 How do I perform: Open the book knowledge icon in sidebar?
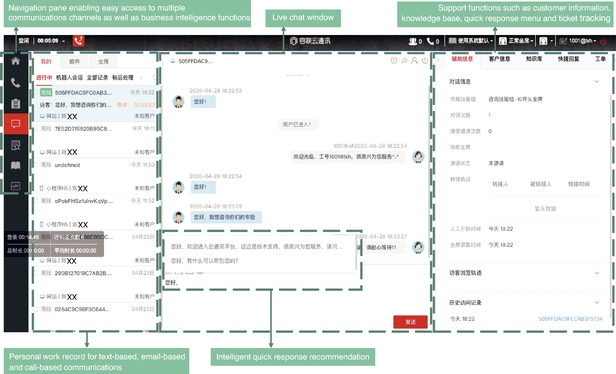[x=15, y=165]
